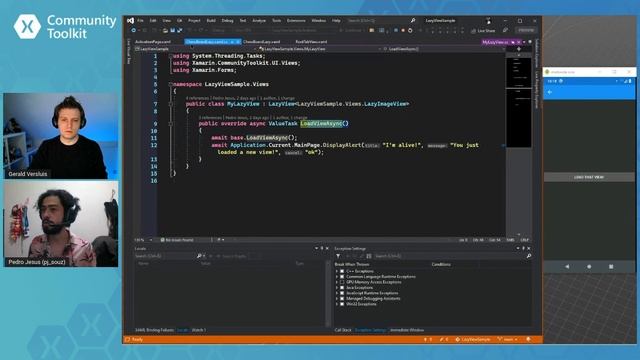Click the notifications bell in status bar
Image resolution: width=640 pixels, height=360 pixels.
528,339
